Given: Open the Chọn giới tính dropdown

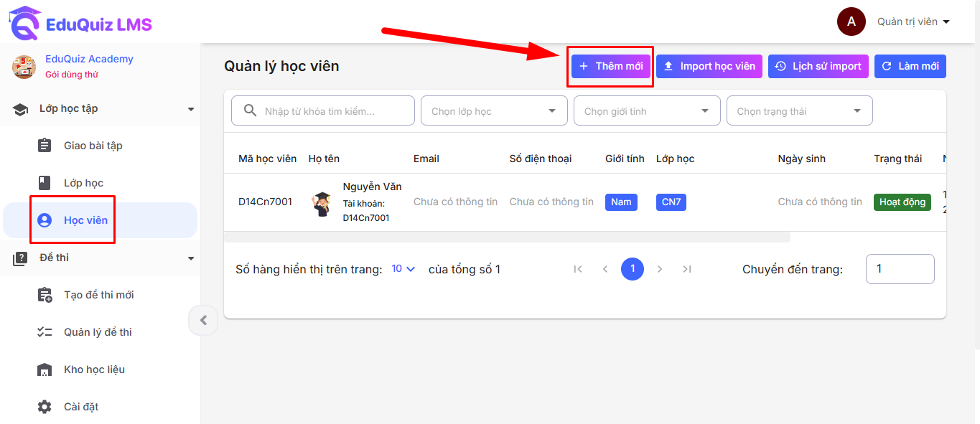Looking at the screenshot, I should coord(648,110).
